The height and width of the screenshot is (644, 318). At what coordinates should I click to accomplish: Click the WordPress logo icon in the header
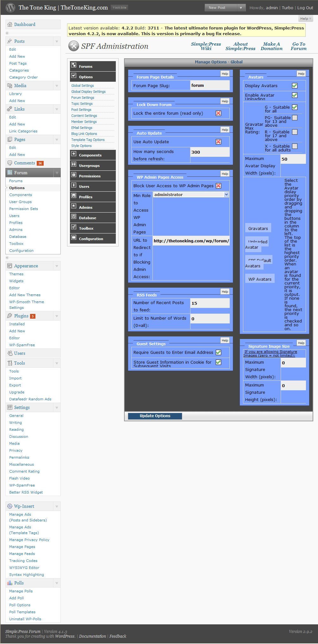[x=10, y=7]
